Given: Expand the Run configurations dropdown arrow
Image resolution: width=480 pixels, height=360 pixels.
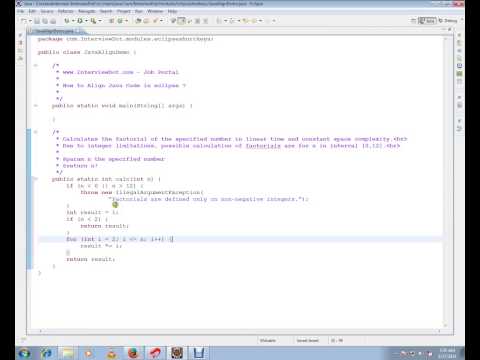Looking at the screenshot, I should [86, 21].
